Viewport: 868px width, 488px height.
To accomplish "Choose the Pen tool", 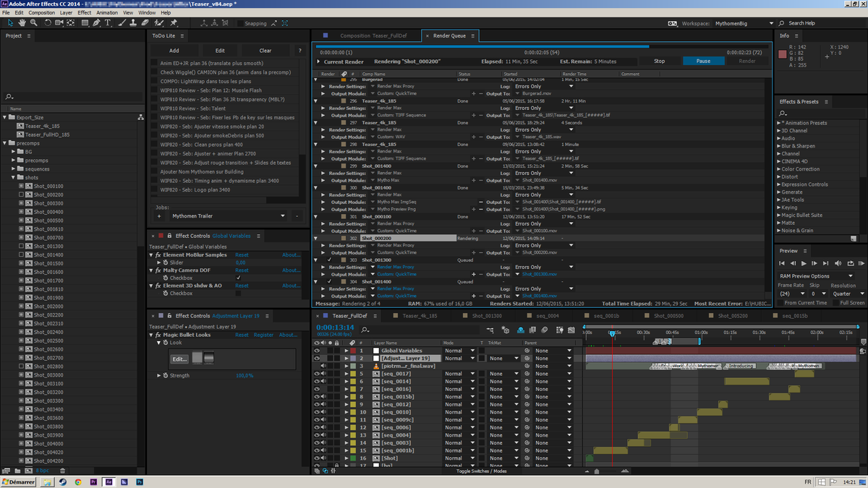I will [x=96, y=24].
